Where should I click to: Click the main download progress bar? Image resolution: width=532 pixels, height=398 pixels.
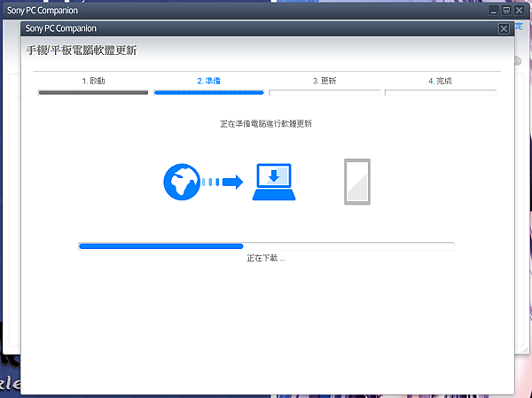(x=266, y=246)
